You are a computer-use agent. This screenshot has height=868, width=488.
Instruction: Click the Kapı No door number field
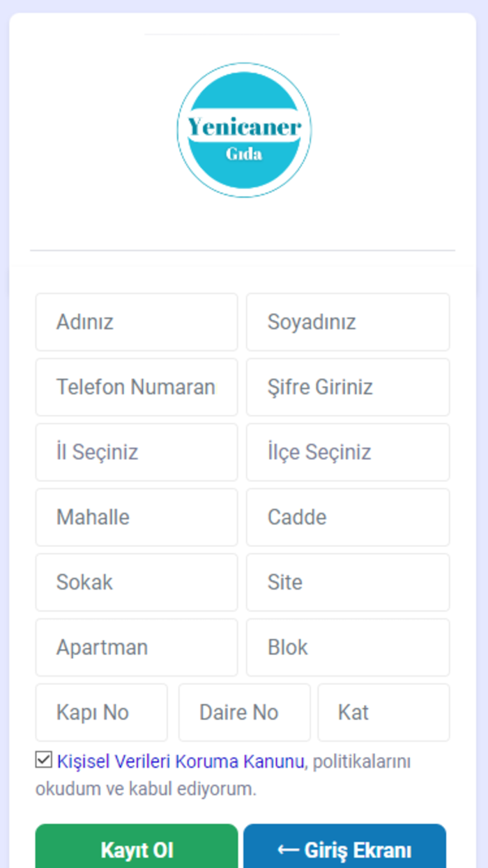(101, 712)
